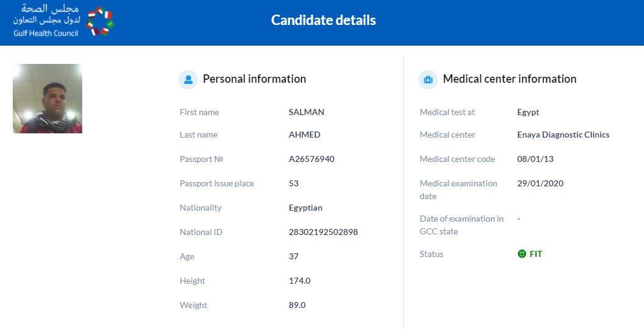Viewport: 644px width, 330px height.
Task: Click the medical center code 08/01/13
Action: click(535, 159)
